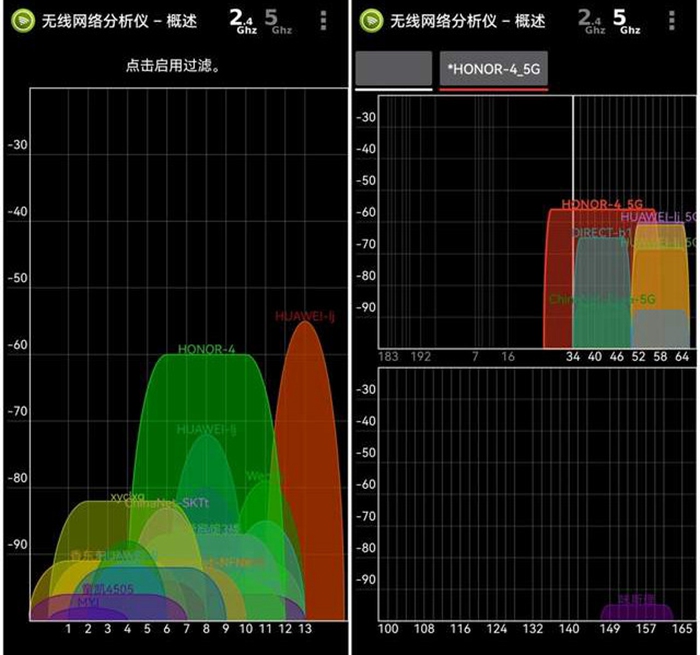The height and width of the screenshot is (655, 700).
Task: Tap the ChinaNet-SKTt network label
Action: click(167, 503)
